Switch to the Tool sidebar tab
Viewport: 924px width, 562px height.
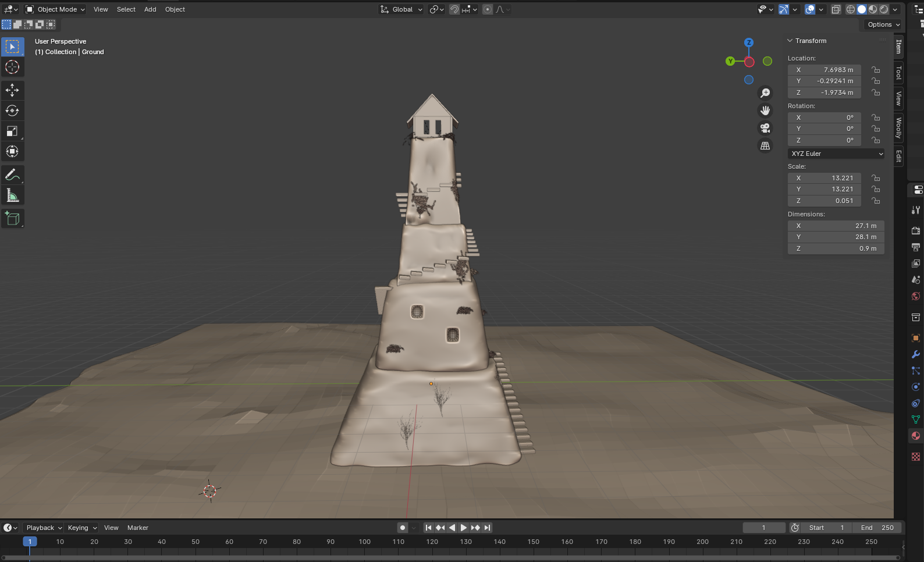coord(899,73)
